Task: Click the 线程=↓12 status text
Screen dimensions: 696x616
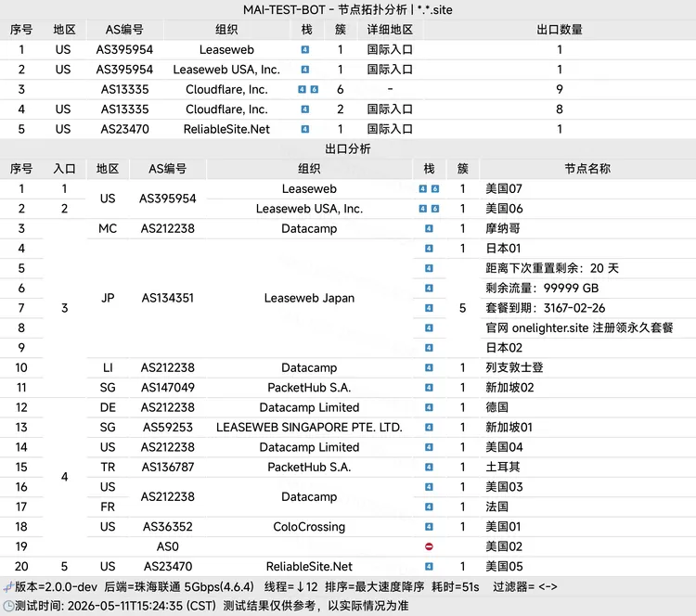Action: 291,587
